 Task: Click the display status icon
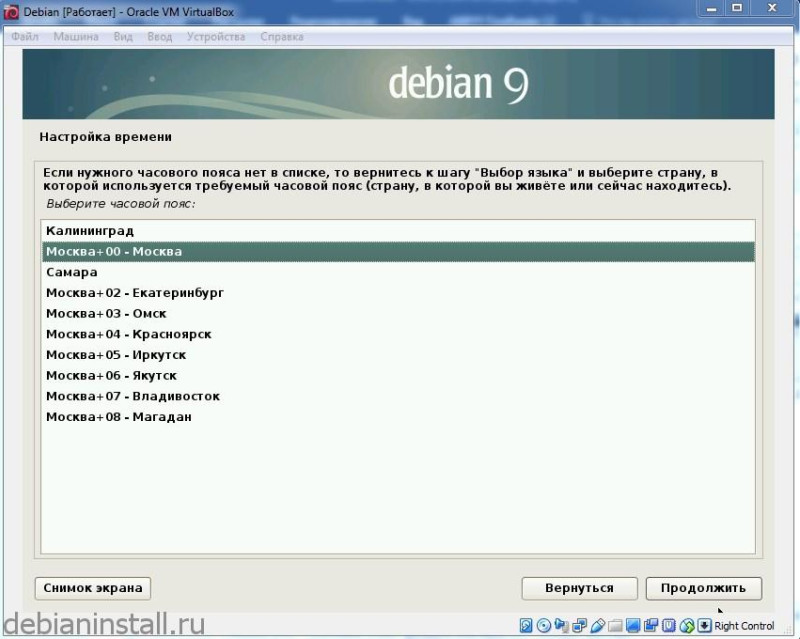[633, 625]
